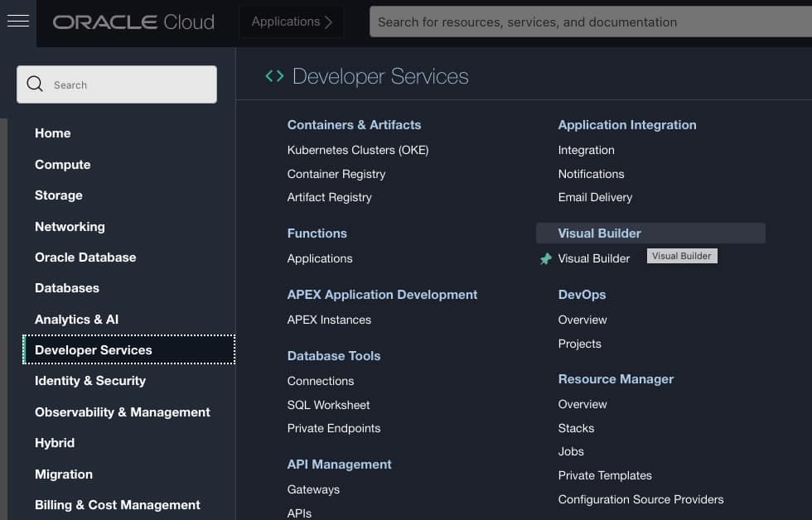This screenshot has width=812, height=520.
Task: Open Email Delivery under Application Integration
Action: pyautogui.click(x=595, y=197)
